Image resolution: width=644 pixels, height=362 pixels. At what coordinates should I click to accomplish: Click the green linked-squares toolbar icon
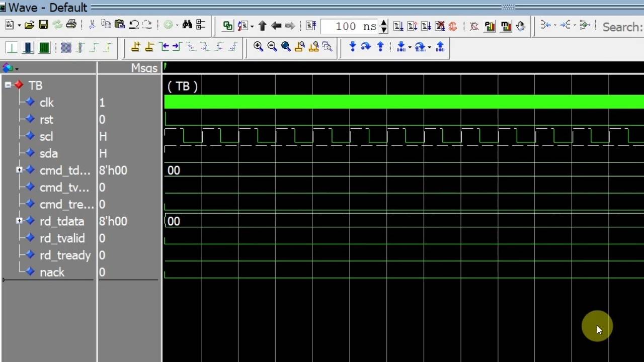[228, 26]
